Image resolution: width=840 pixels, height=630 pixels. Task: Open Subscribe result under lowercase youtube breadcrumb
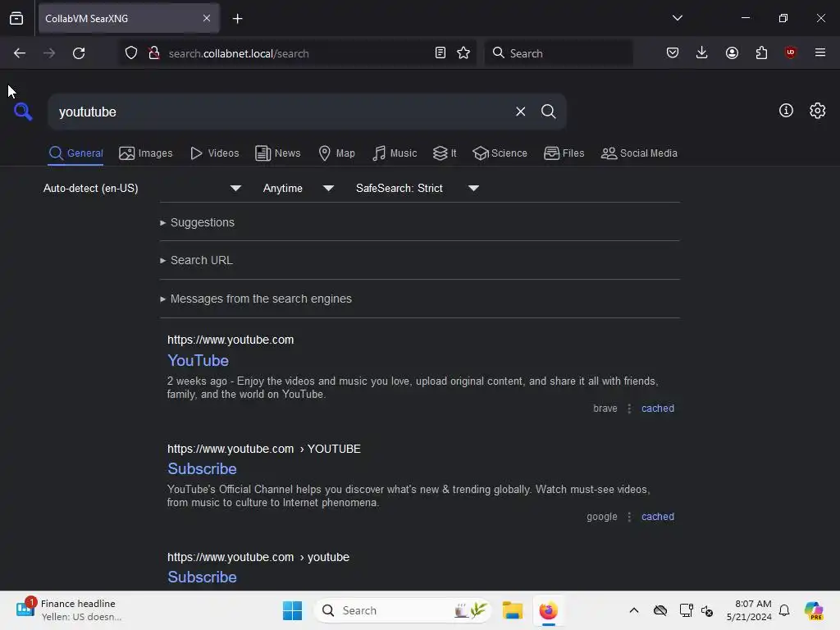point(202,577)
